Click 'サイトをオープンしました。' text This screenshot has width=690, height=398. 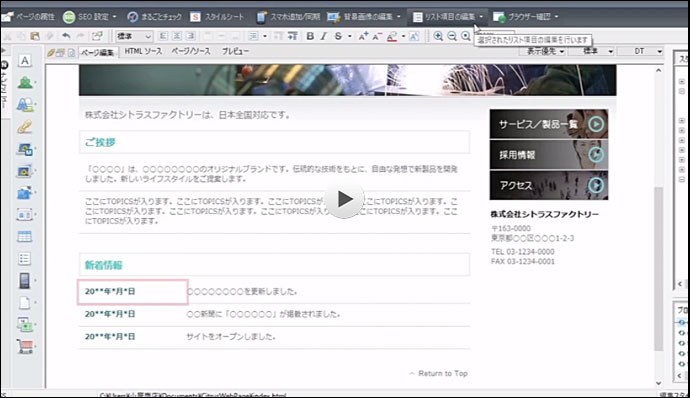point(231,337)
